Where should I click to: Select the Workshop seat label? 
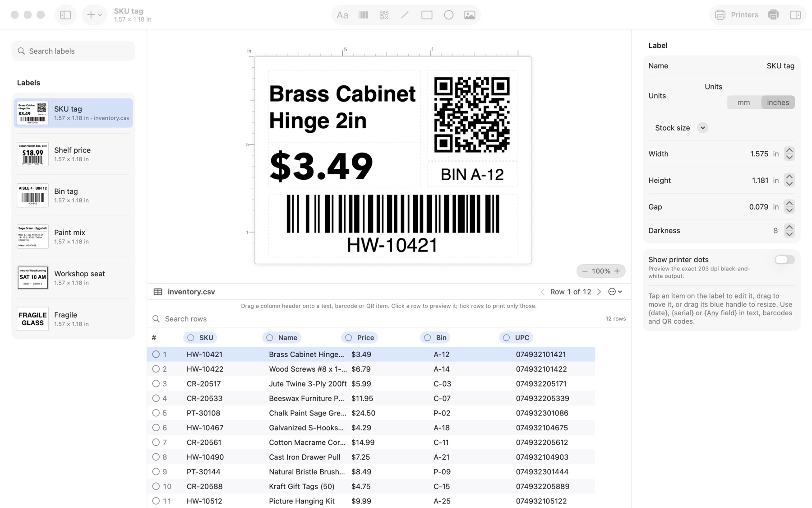[x=73, y=278]
